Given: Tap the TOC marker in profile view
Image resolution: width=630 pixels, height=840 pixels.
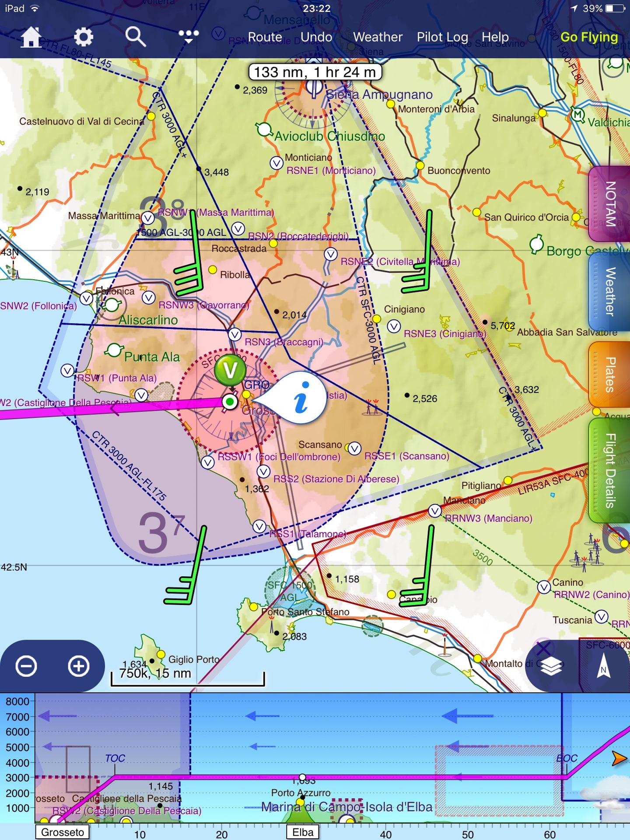Looking at the screenshot, I should tap(115, 758).
